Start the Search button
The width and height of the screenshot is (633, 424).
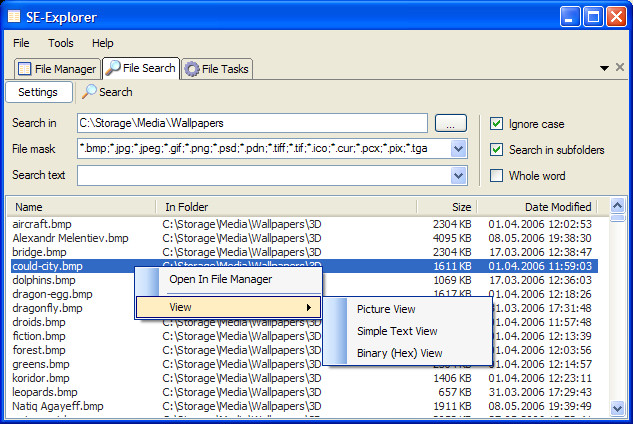click(x=107, y=92)
